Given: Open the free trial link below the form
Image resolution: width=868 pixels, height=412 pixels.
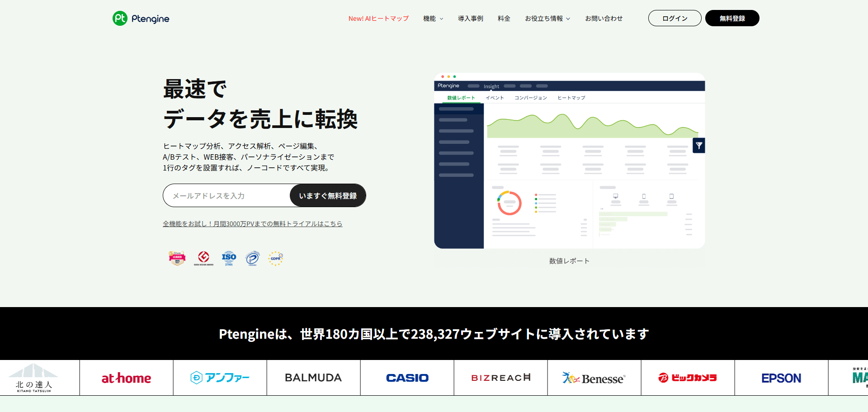Looking at the screenshot, I should click(252, 223).
